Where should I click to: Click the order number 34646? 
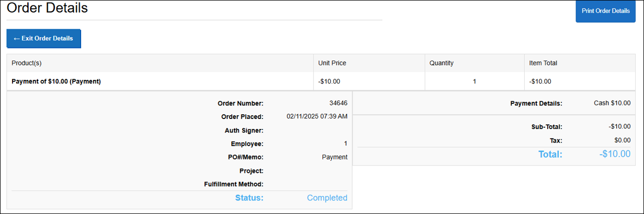tap(338, 103)
